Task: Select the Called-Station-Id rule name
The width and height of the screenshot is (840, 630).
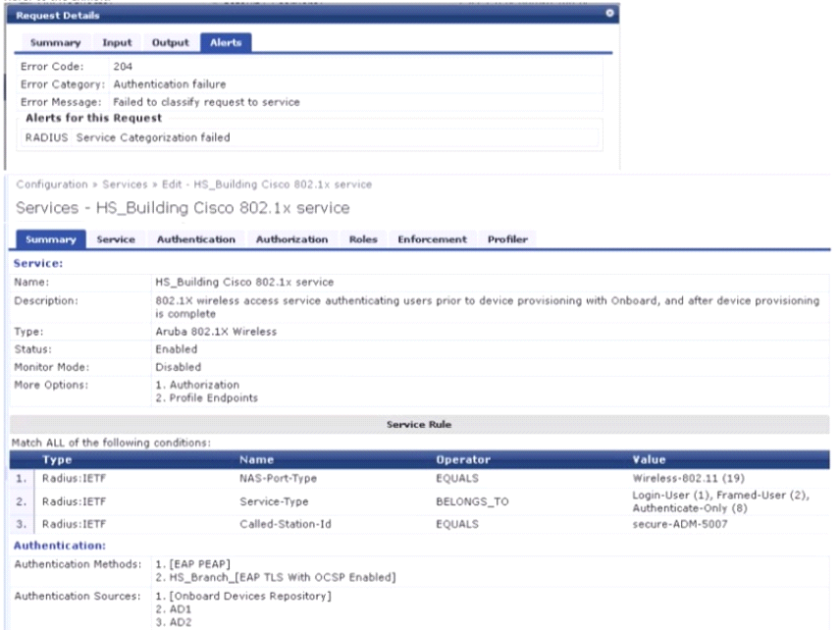Action: (x=286, y=524)
